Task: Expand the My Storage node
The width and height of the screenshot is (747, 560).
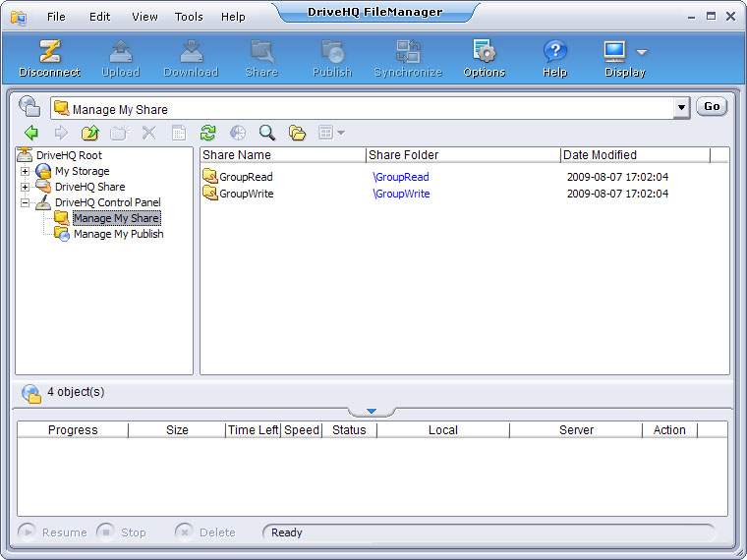Action: pos(25,171)
